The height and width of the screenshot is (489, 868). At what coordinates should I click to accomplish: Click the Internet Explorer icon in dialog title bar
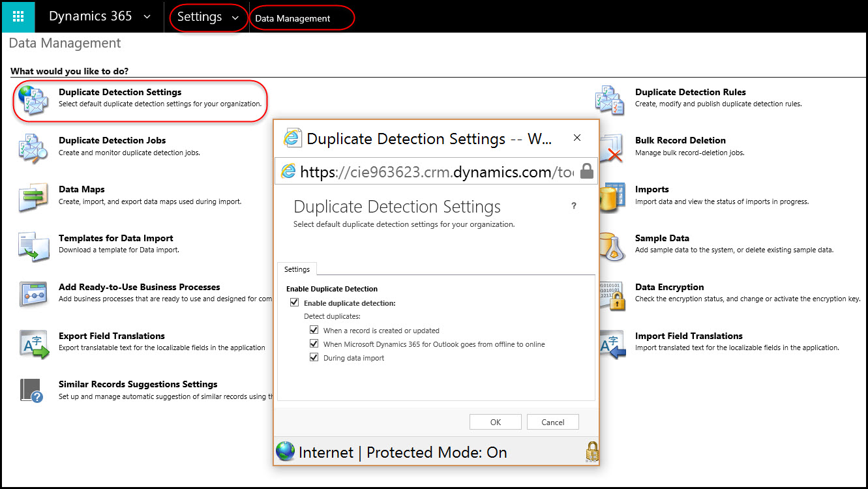(x=292, y=138)
